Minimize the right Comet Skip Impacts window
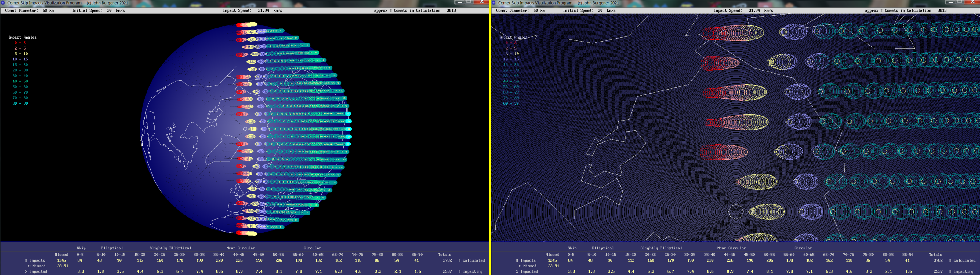This screenshot has height=275, width=980. coord(951,2)
